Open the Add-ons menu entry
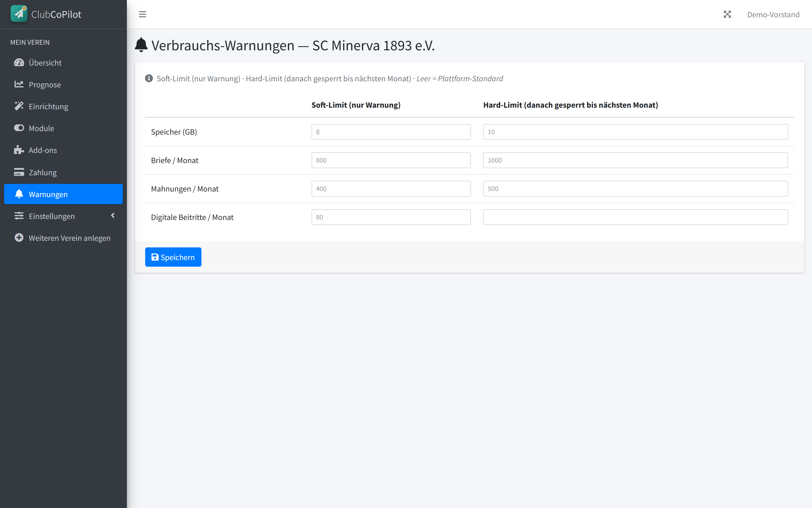The image size is (812, 508). click(63, 150)
